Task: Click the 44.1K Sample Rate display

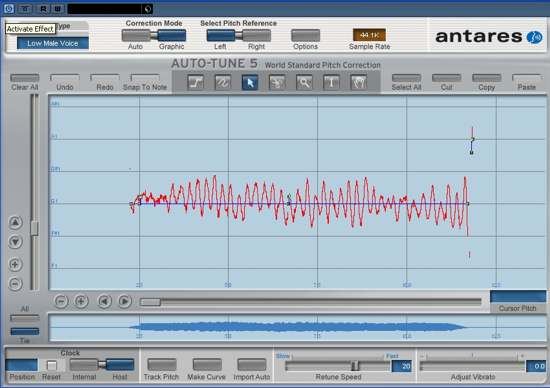Action: [x=369, y=35]
